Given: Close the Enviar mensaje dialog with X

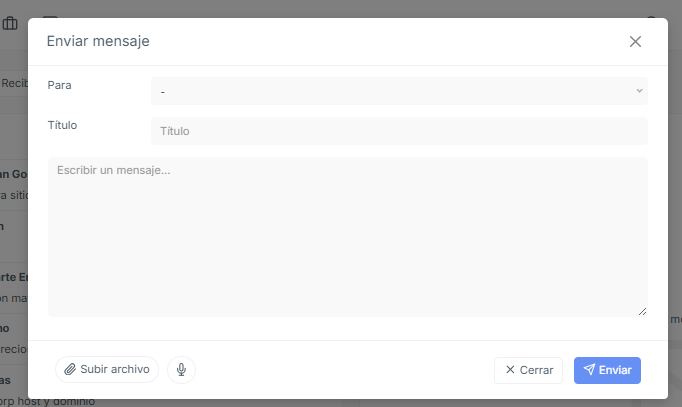Looking at the screenshot, I should (635, 42).
